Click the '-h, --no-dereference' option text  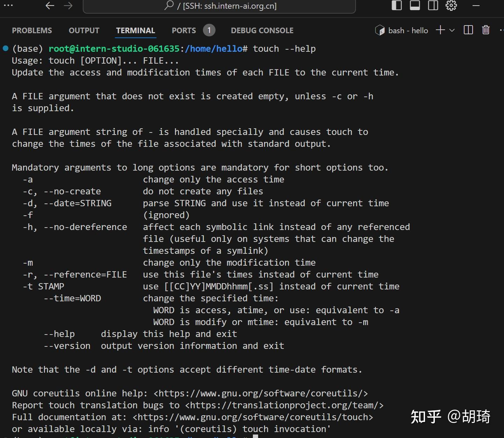[75, 227]
